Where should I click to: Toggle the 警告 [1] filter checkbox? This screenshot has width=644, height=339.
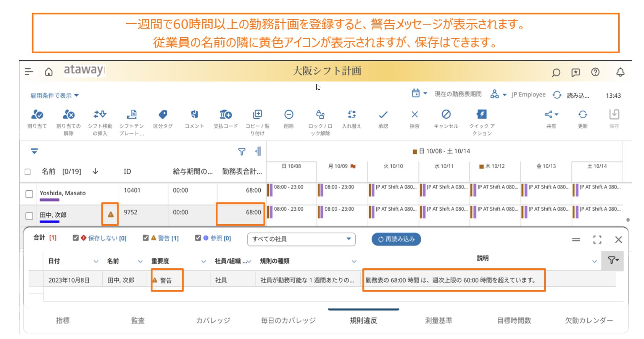(146, 238)
